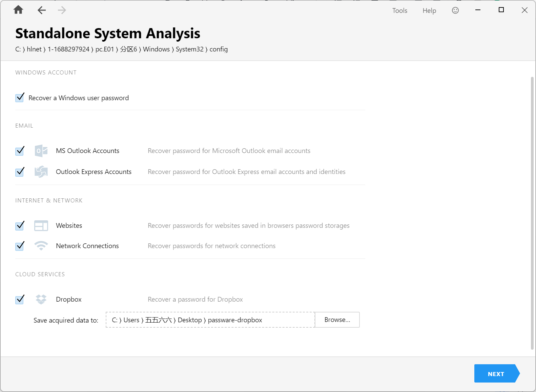Click the 'Windows' breadcrumb segment

tap(156, 49)
